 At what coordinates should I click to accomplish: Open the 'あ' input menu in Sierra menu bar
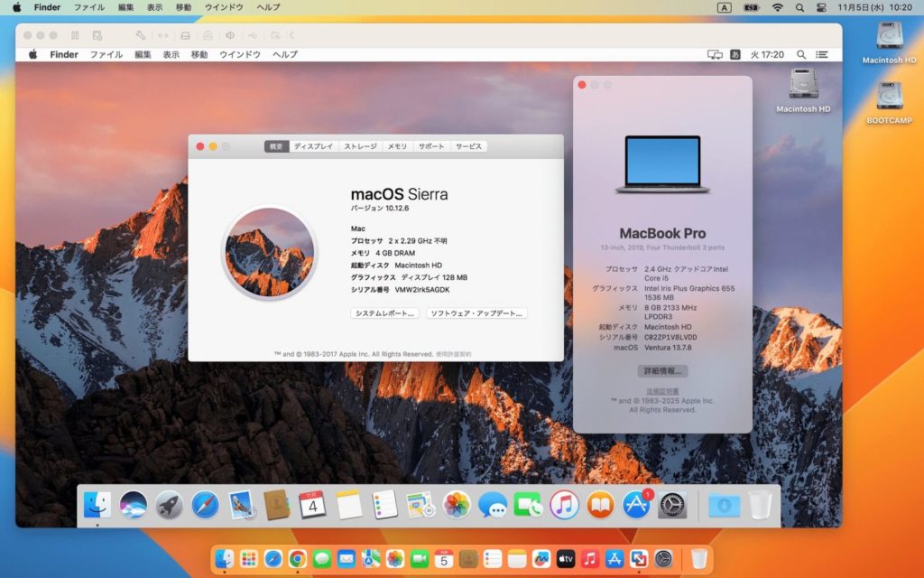[735, 54]
